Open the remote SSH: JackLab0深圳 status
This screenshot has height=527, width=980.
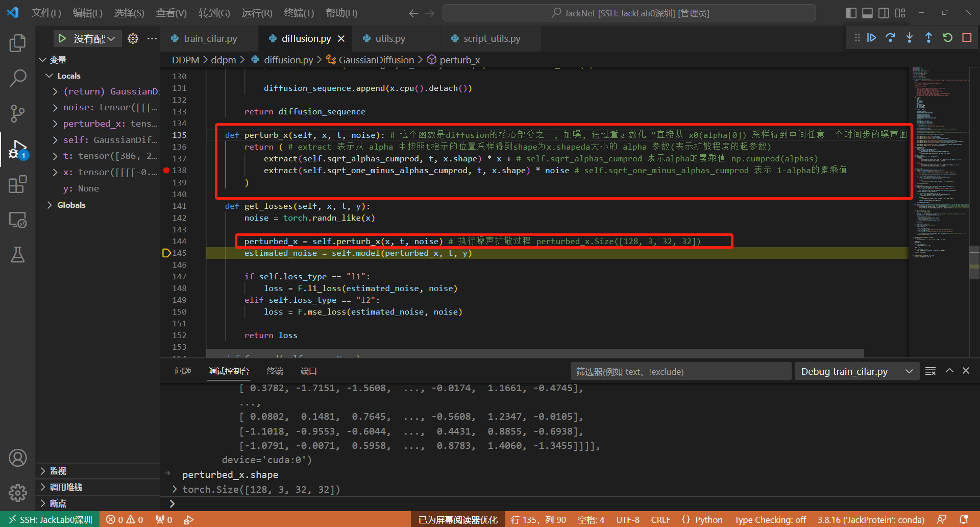[50, 519]
